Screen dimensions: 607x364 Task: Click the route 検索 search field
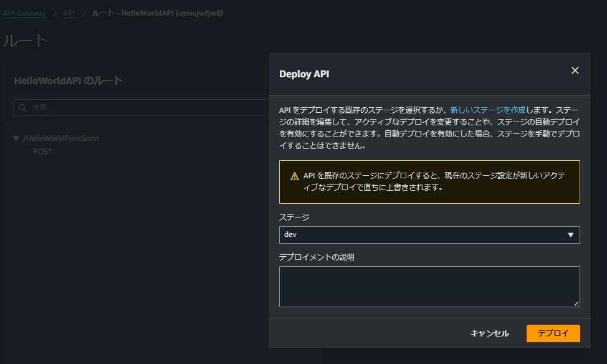click(141, 108)
